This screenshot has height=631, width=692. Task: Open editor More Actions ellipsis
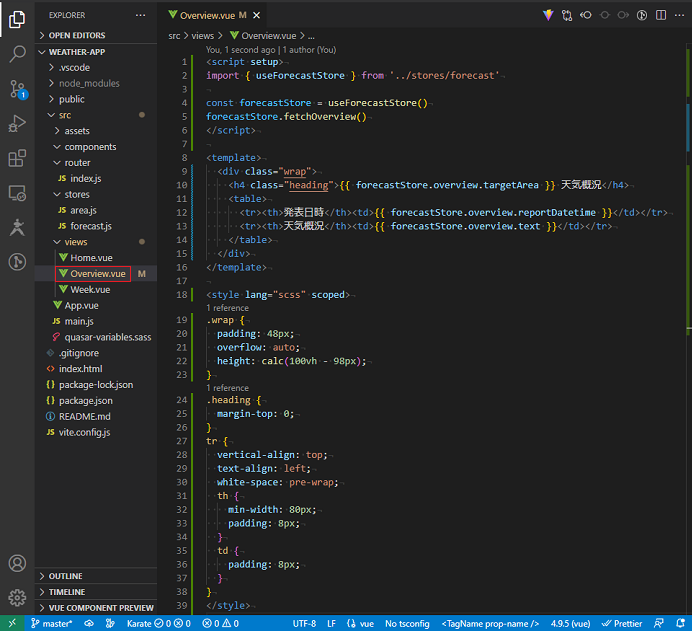click(x=679, y=15)
